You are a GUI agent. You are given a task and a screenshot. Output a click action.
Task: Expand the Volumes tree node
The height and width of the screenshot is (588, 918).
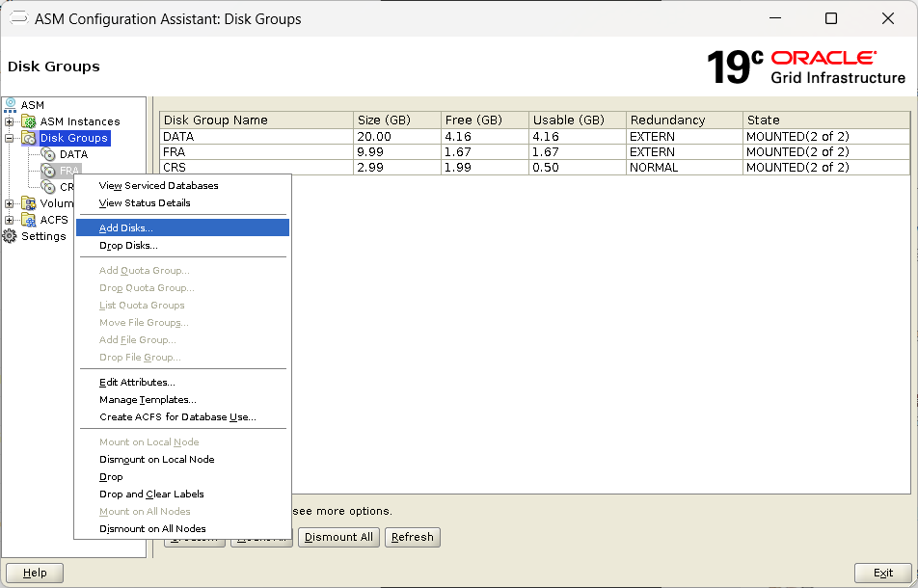[10, 203]
